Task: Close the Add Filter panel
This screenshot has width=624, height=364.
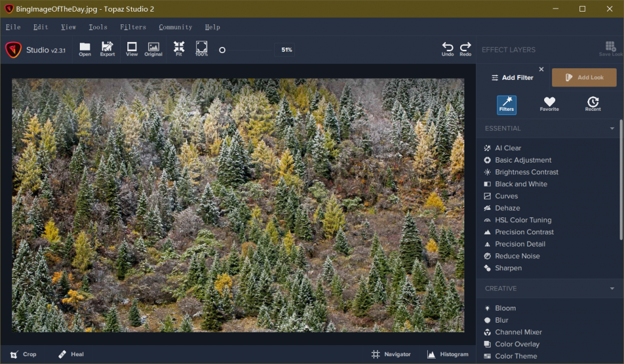Action: (x=541, y=69)
